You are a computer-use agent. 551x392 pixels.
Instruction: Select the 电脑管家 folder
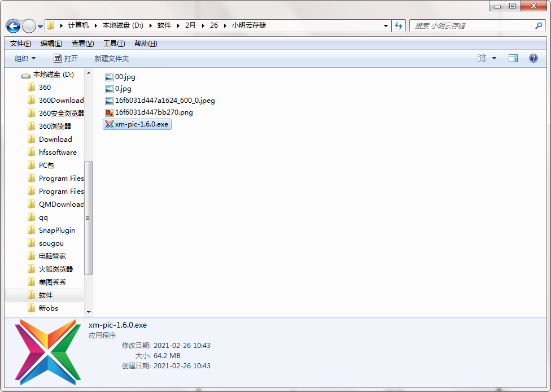(x=47, y=256)
